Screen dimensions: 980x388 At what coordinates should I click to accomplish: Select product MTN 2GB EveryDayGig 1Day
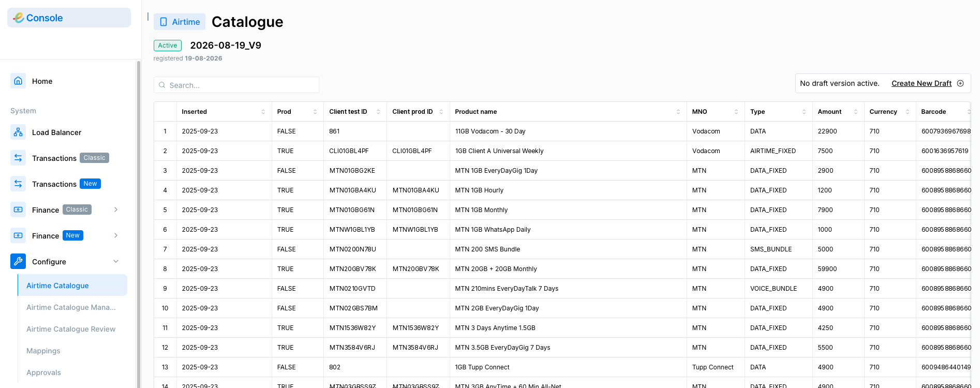(x=497, y=308)
